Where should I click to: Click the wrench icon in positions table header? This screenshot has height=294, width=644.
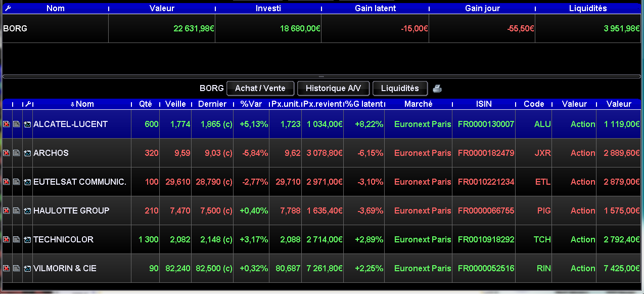click(x=28, y=104)
